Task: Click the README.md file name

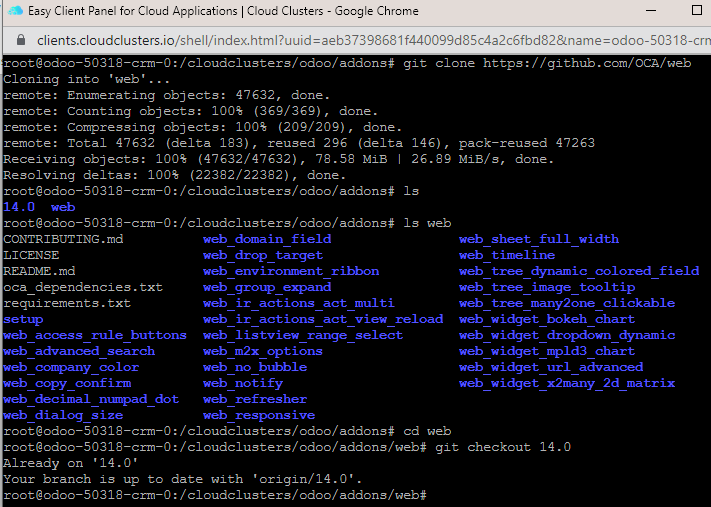Action: (x=39, y=271)
